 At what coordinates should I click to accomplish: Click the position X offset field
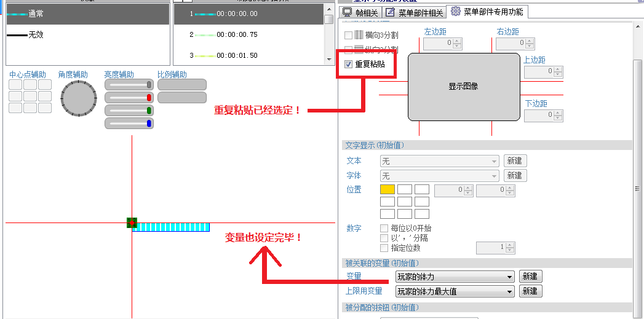click(453, 191)
